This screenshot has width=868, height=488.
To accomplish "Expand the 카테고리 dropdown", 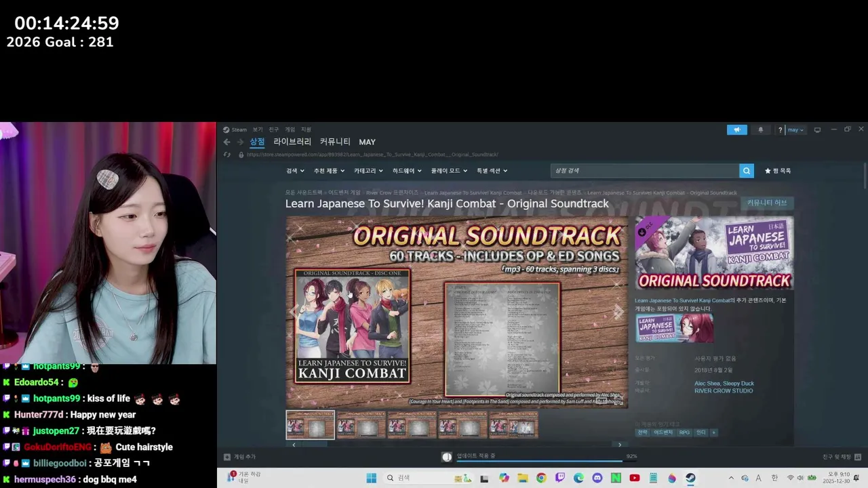I will (x=368, y=171).
